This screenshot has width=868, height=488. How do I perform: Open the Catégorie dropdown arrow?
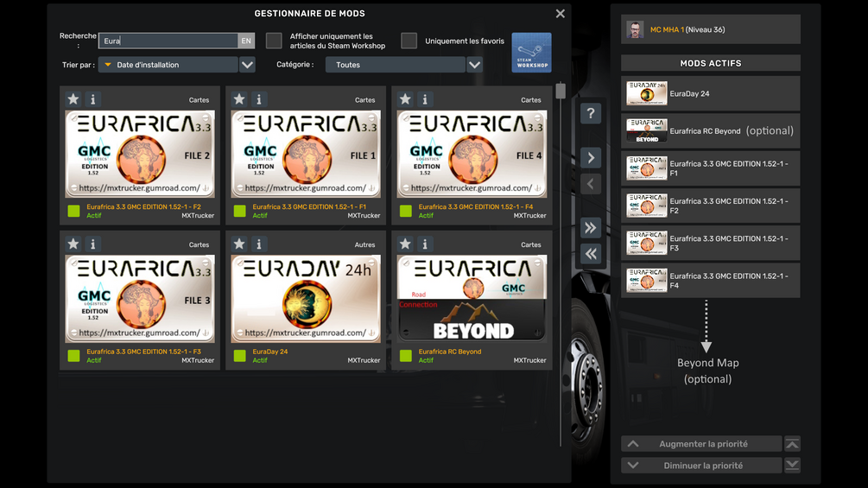[x=474, y=65]
